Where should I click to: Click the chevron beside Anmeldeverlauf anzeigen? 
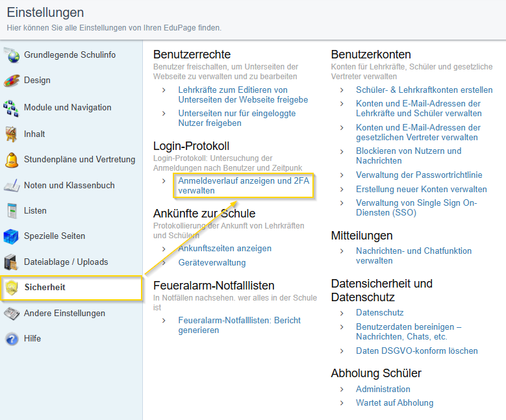tap(164, 181)
